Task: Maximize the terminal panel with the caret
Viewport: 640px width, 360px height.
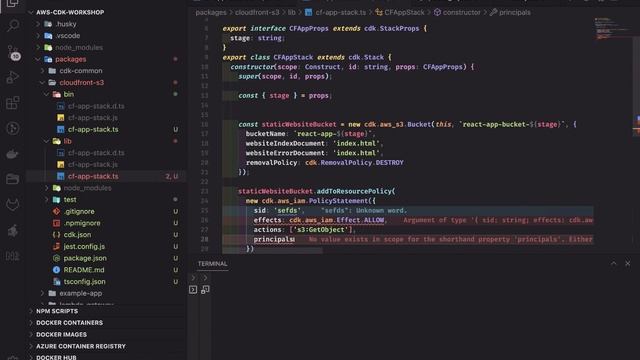Action: click(613, 264)
